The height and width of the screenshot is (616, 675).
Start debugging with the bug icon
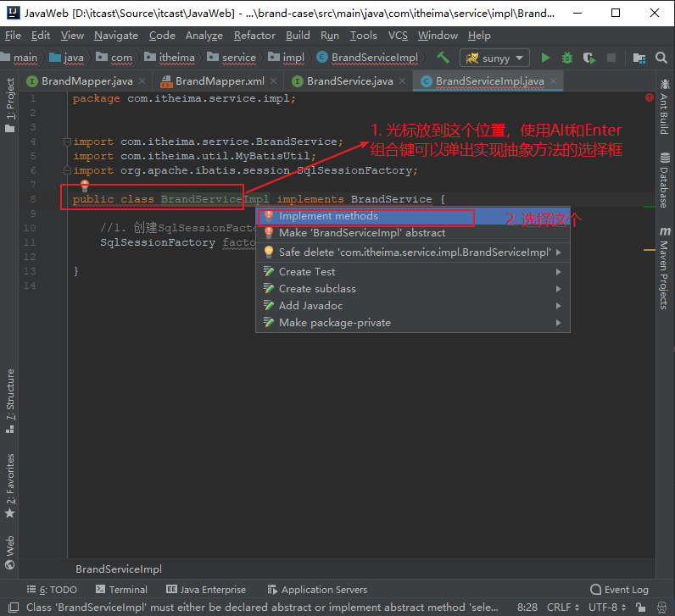point(566,58)
